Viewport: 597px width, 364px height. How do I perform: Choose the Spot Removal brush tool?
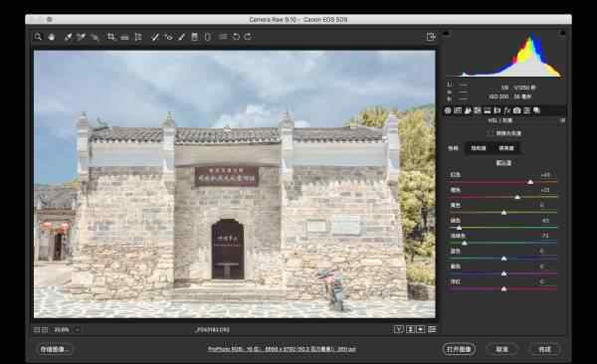[x=155, y=37]
